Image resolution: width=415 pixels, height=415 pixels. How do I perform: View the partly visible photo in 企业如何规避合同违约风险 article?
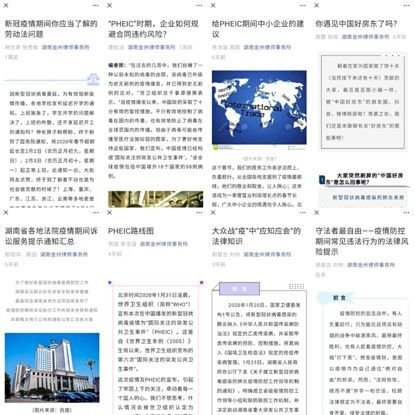[x=155, y=199]
